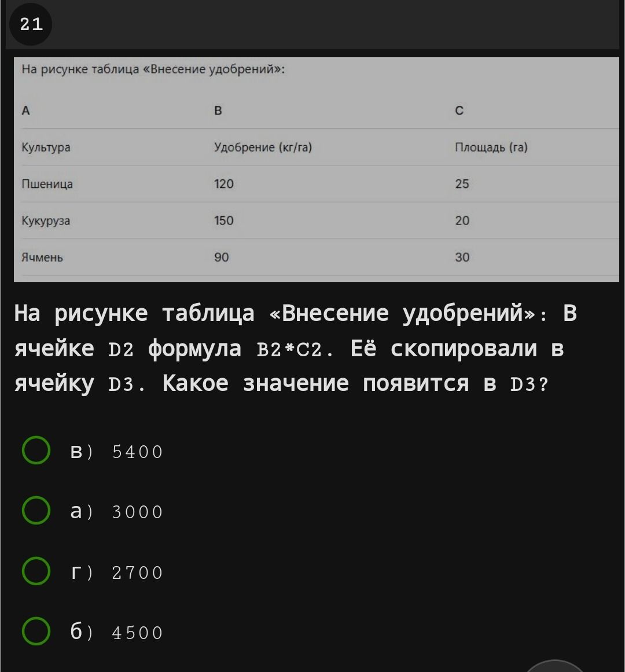Click the value 150 in the fertilizer column
625x672 pixels.
[224, 221]
